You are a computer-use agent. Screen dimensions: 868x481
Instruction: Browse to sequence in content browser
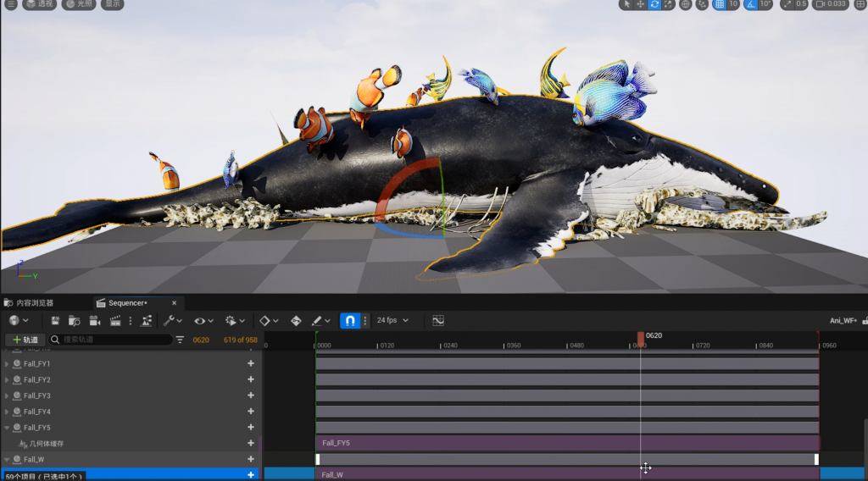[75, 321]
